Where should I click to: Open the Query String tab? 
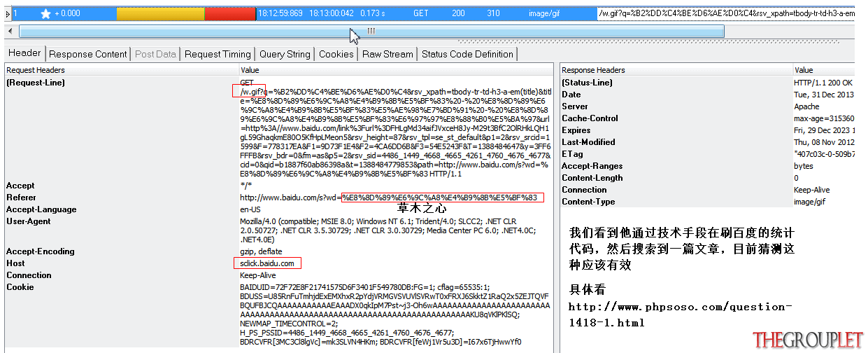285,54
